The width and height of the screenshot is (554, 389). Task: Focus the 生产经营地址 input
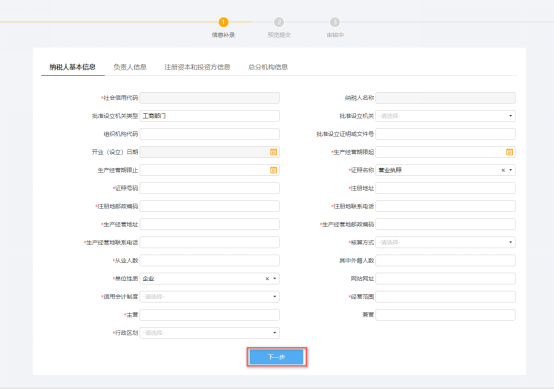click(210, 224)
